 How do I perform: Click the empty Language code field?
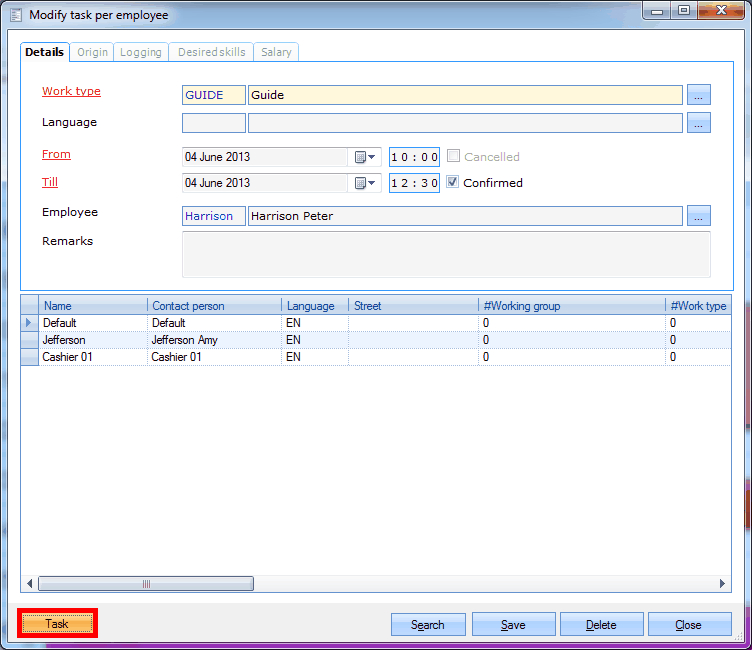(x=214, y=123)
